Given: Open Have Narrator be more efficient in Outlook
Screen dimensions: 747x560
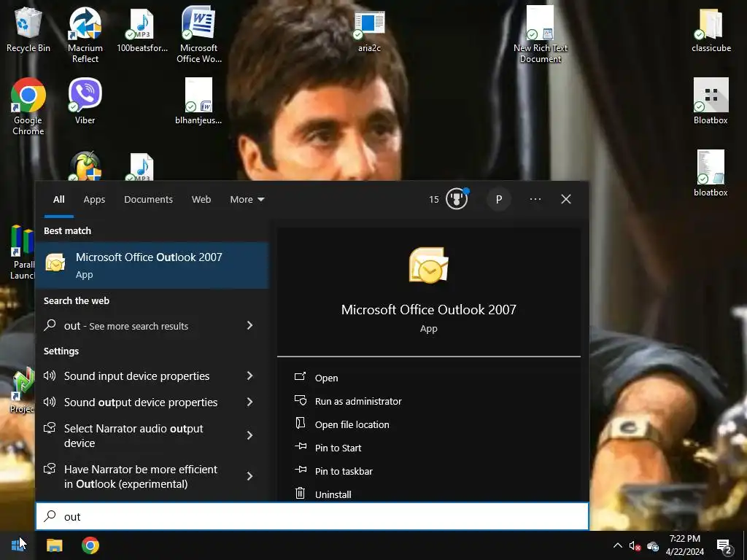Looking at the screenshot, I should (141, 476).
